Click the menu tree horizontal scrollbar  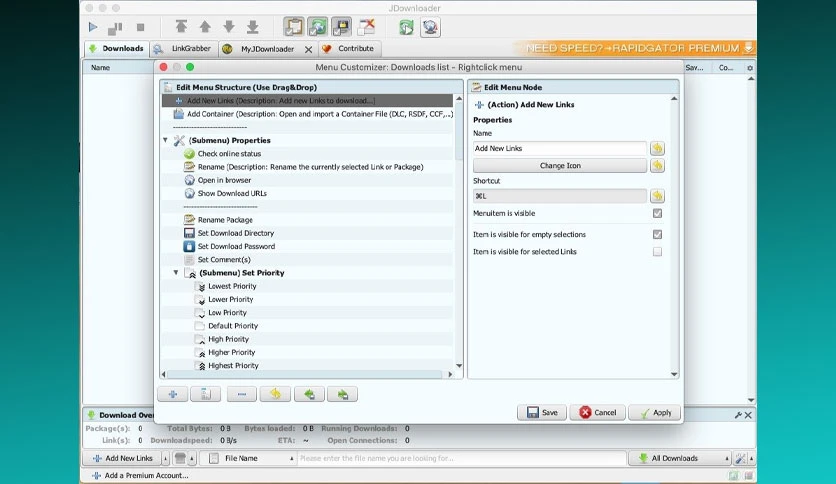pyautogui.click(x=305, y=375)
